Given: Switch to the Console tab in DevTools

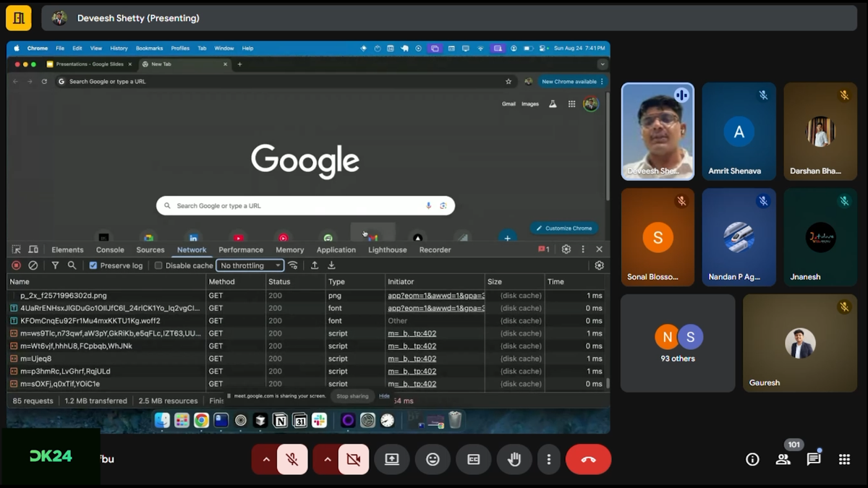Looking at the screenshot, I should pyautogui.click(x=110, y=249).
